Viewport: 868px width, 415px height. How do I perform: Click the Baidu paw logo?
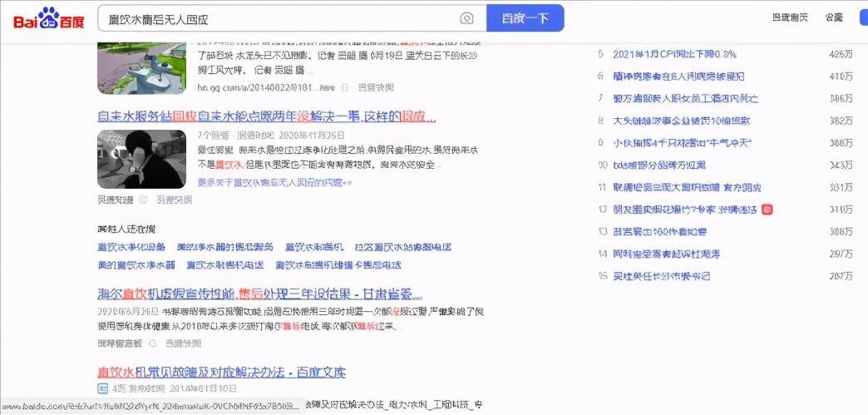point(49,19)
